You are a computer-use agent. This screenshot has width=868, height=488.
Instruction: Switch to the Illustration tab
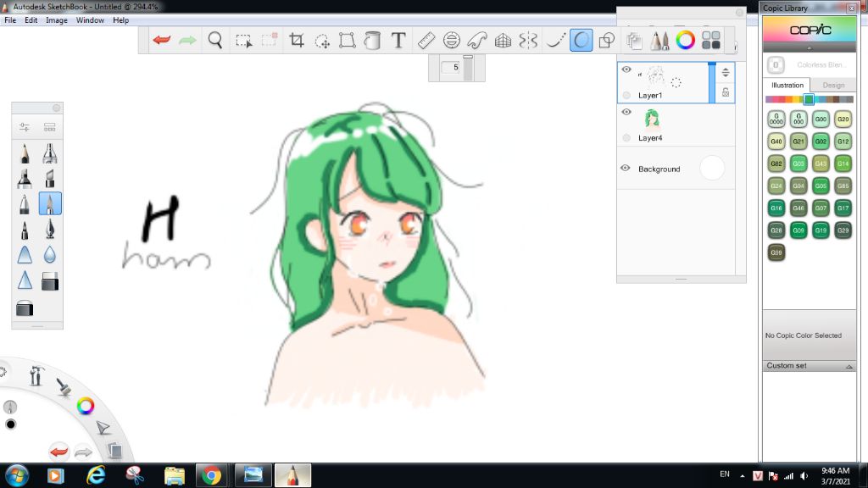[787, 86]
